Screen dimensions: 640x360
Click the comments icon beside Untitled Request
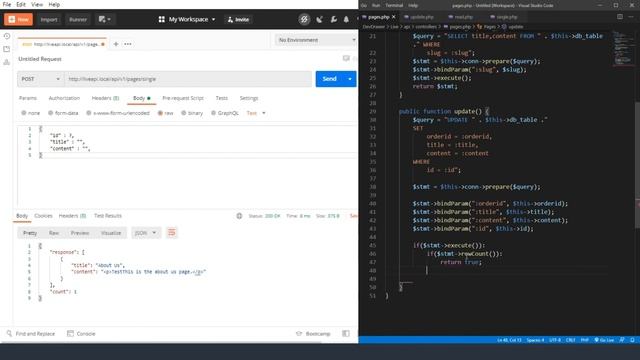tap(346, 59)
